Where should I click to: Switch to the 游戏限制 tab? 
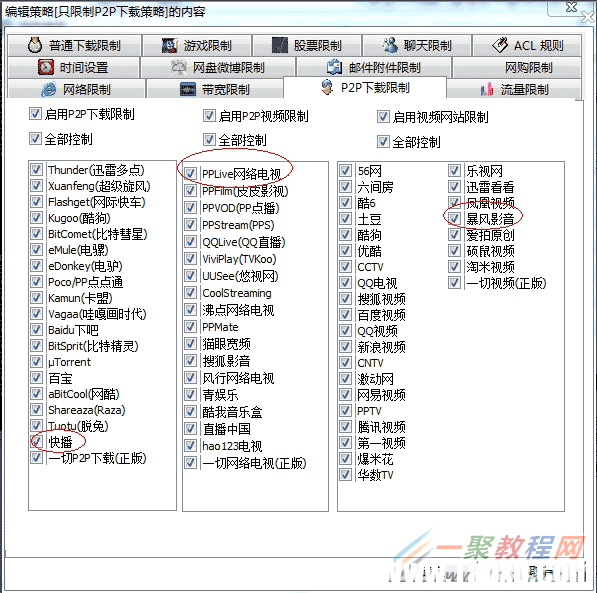[197, 45]
